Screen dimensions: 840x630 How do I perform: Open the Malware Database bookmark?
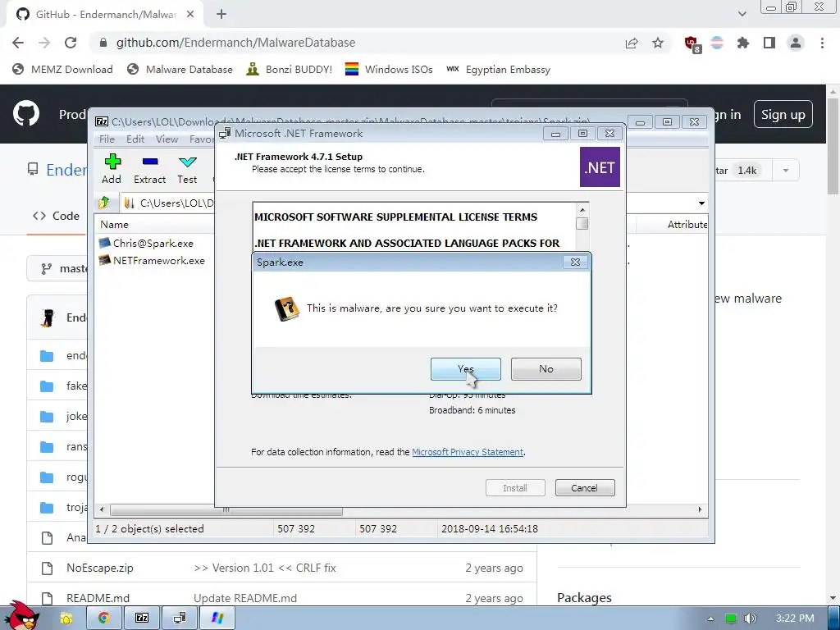click(x=180, y=70)
